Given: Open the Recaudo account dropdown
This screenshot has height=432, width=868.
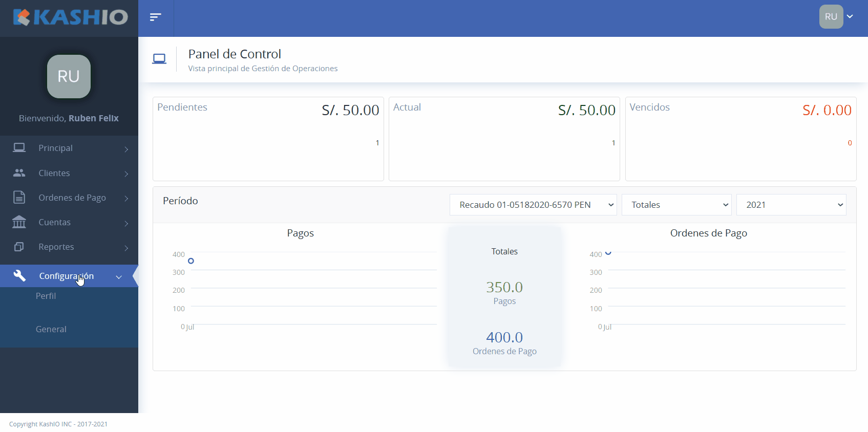Looking at the screenshot, I should pos(533,205).
